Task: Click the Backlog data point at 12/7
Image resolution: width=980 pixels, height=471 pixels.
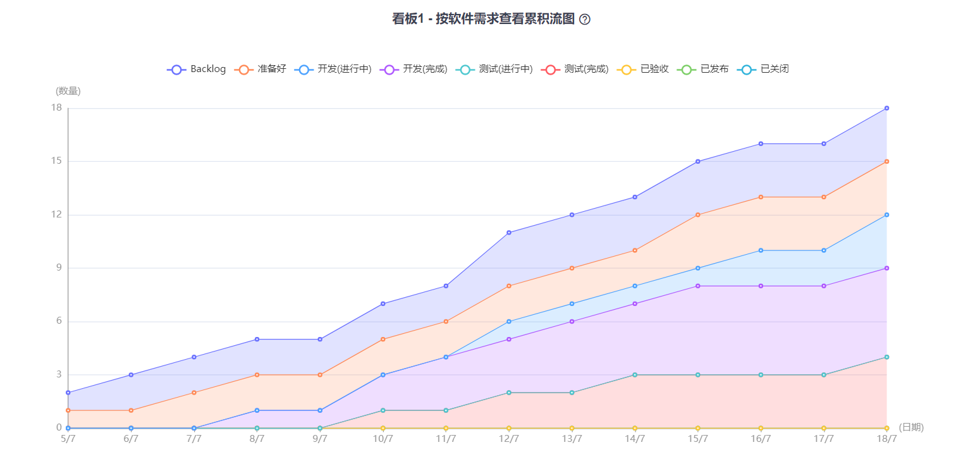Action: (509, 233)
